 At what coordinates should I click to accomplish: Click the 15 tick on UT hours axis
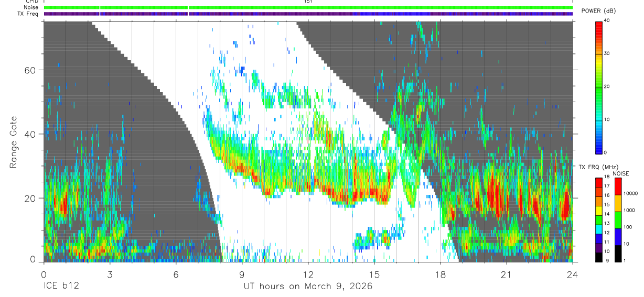(374, 274)
